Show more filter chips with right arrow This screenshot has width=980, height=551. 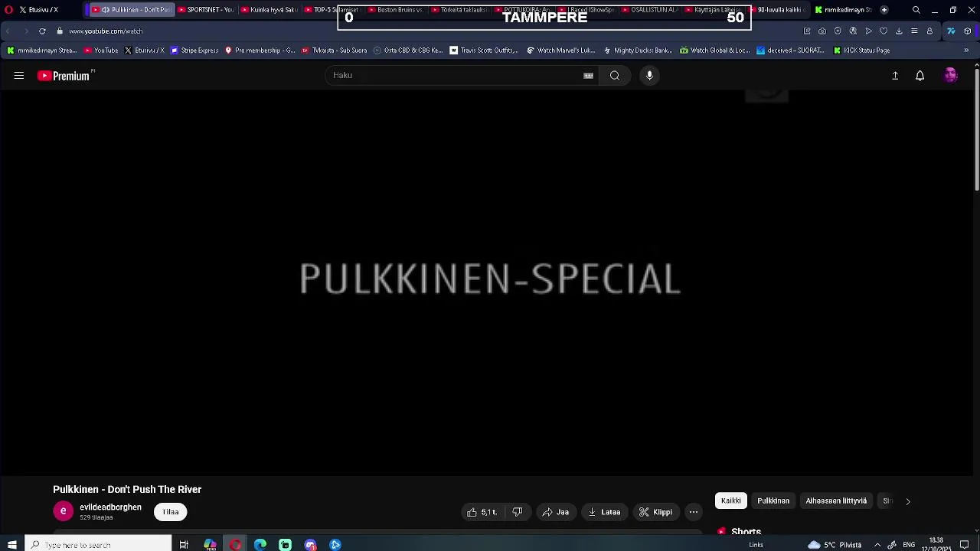point(908,501)
